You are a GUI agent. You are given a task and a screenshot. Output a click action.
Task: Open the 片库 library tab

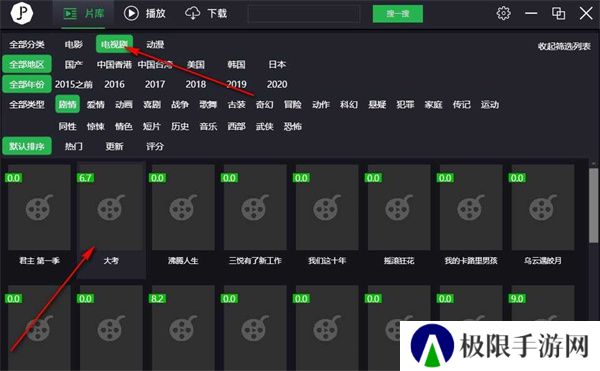pyautogui.click(x=83, y=14)
